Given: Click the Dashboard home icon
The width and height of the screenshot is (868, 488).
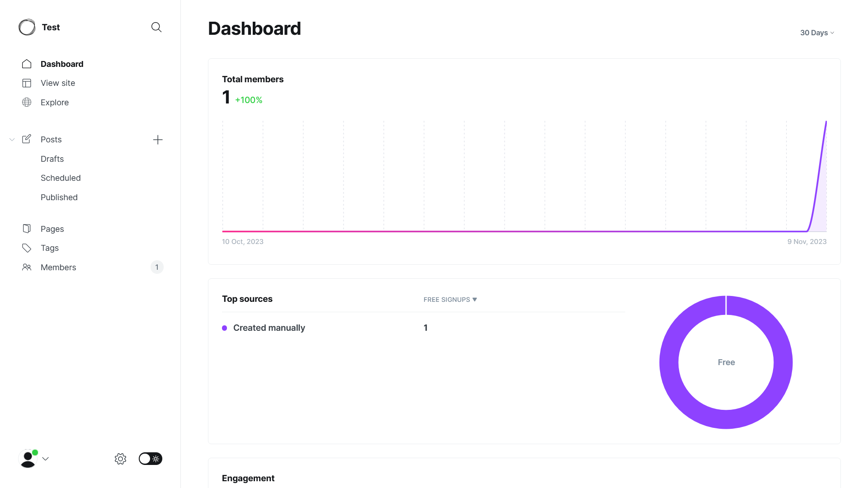Looking at the screenshot, I should (x=27, y=64).
